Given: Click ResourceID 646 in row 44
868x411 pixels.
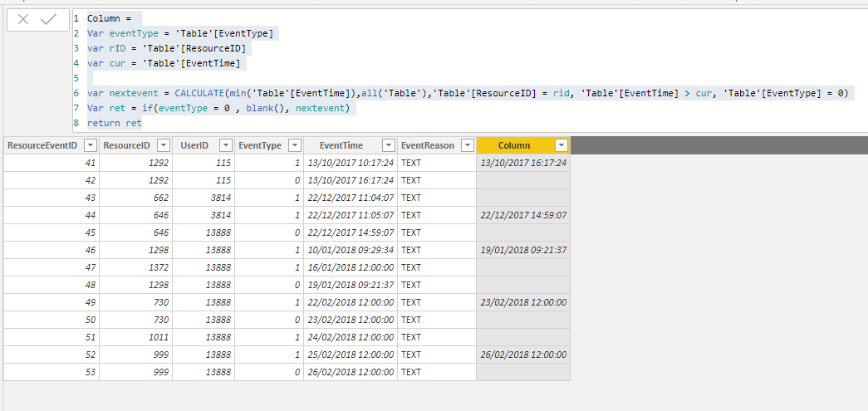Looking at the screenshot, I should (136, 215).
